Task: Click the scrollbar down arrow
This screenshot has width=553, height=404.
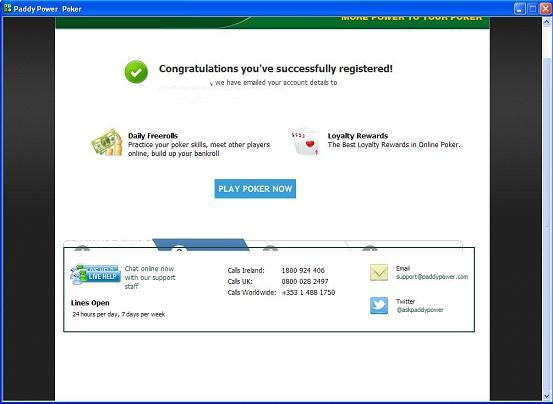Action: pos(547,396)
